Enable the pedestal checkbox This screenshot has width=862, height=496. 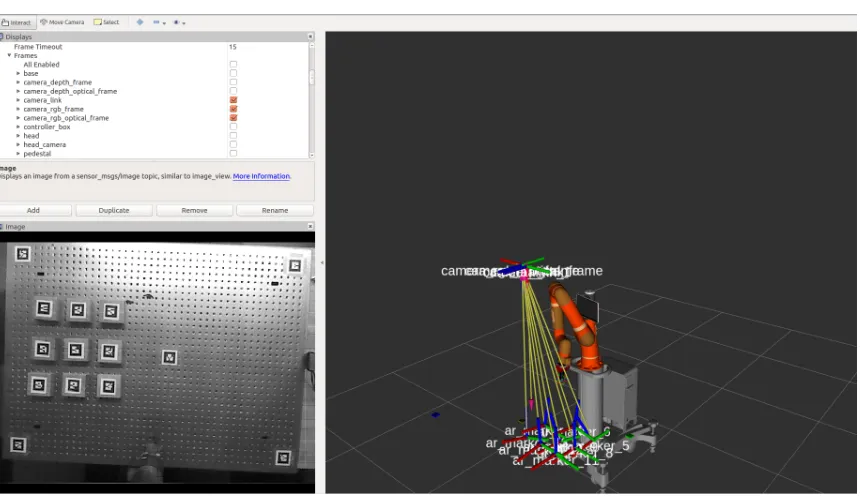234,153
